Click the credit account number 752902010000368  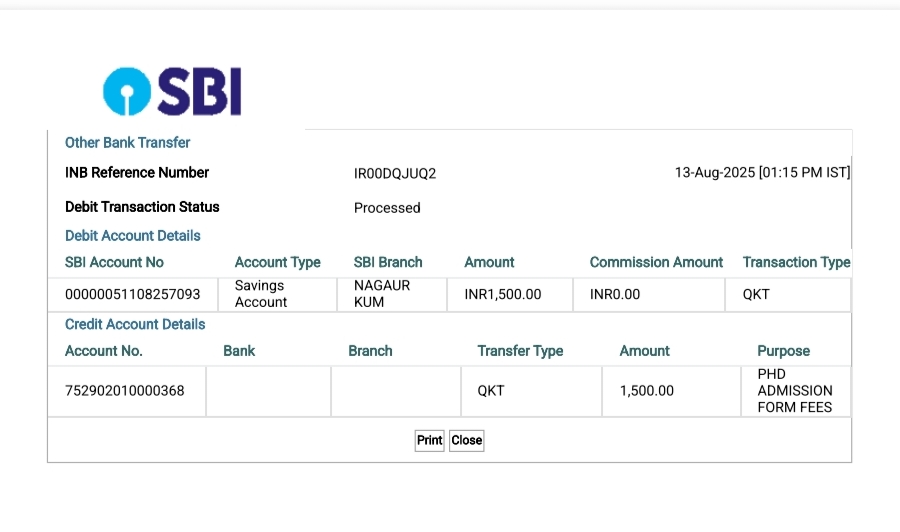[124, 391]
